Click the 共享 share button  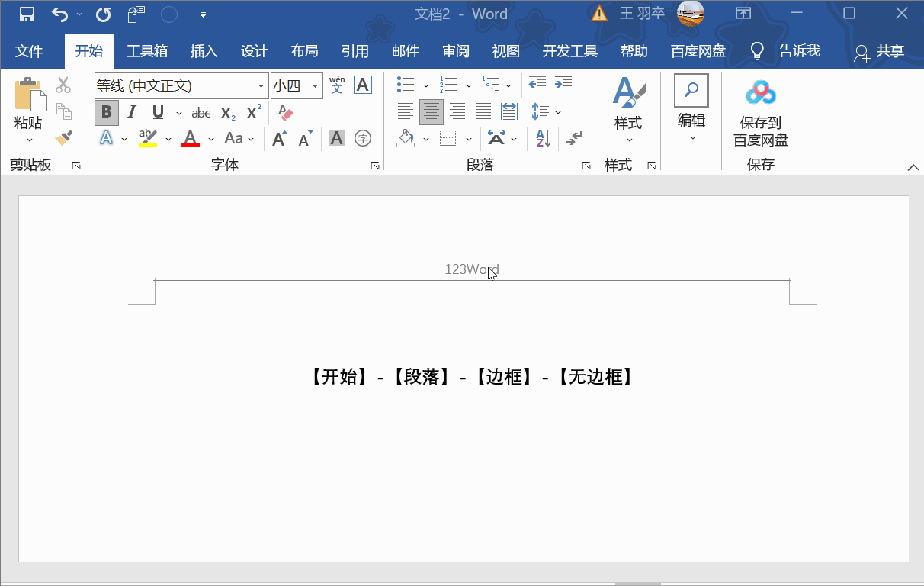[879, 51]
